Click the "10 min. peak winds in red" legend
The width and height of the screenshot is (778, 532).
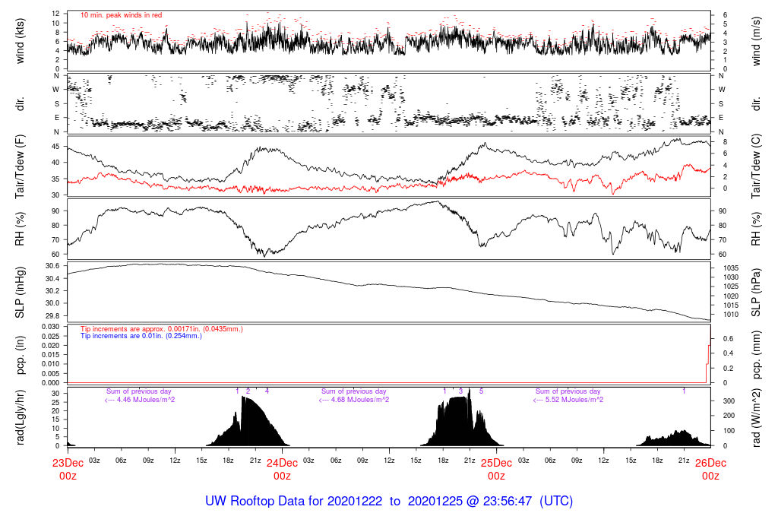click(x=121, y=15)
